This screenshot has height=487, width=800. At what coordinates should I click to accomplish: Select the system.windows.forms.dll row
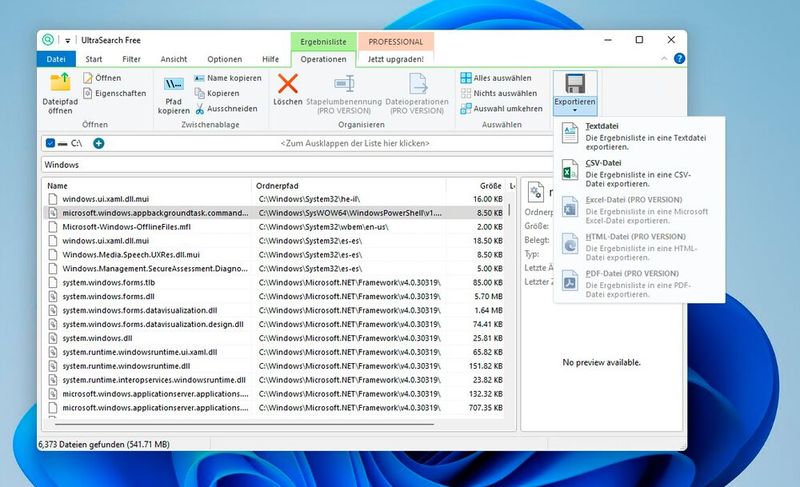(276, 296)
